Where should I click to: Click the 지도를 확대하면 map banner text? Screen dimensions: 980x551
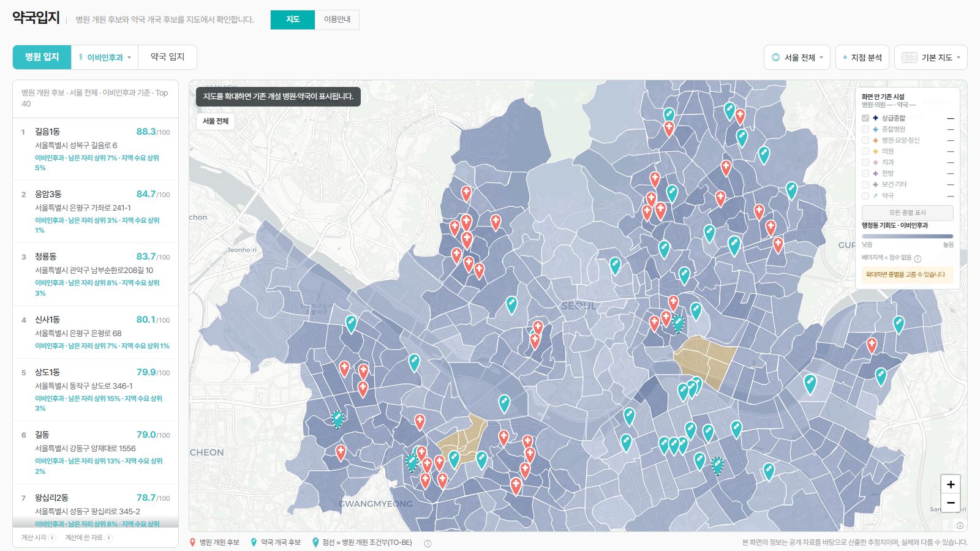(x=278, y=97)
